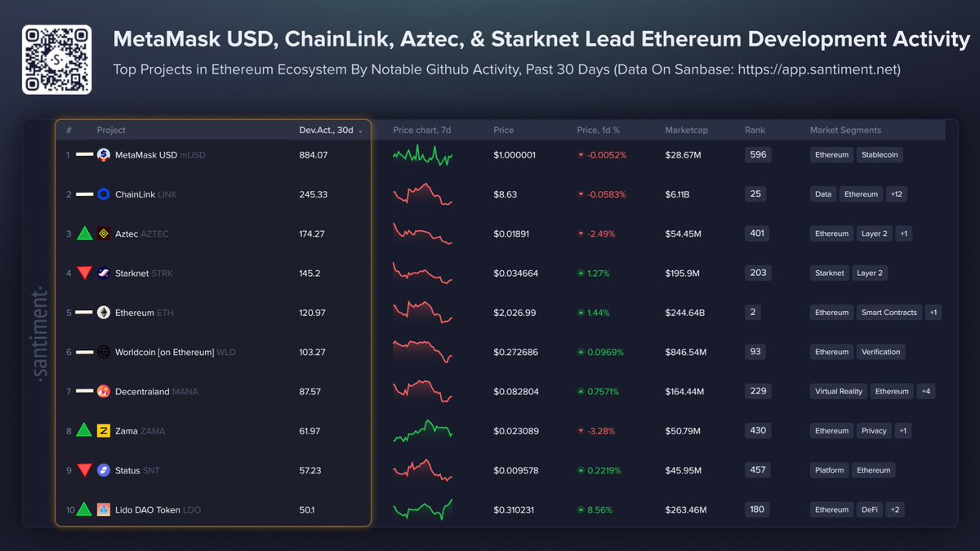Click the Marketcap column header
The image size is (980, 551).
687,130
